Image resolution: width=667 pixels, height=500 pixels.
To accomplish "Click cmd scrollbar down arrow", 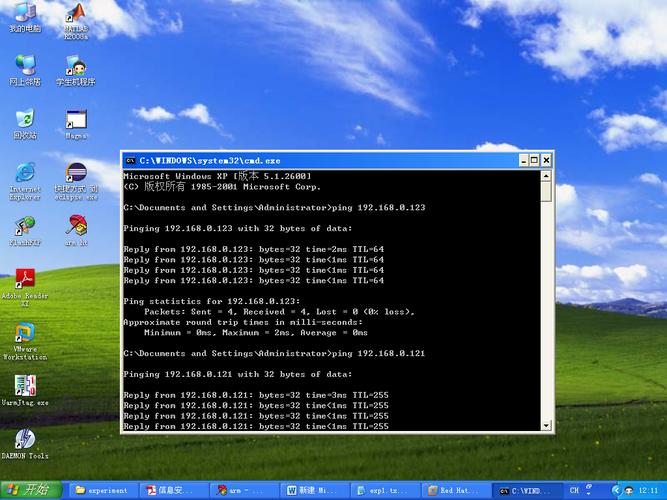I will (546, 425).
